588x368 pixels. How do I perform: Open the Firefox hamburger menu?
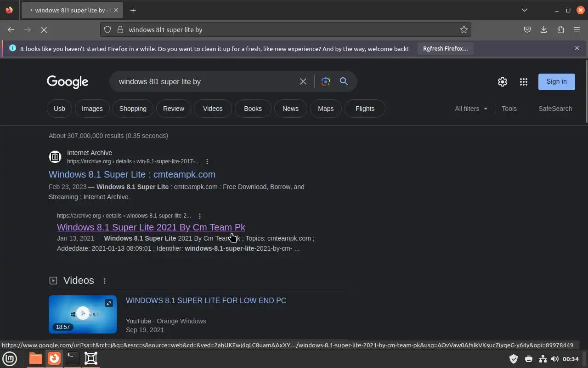click(x=577, y=29)
